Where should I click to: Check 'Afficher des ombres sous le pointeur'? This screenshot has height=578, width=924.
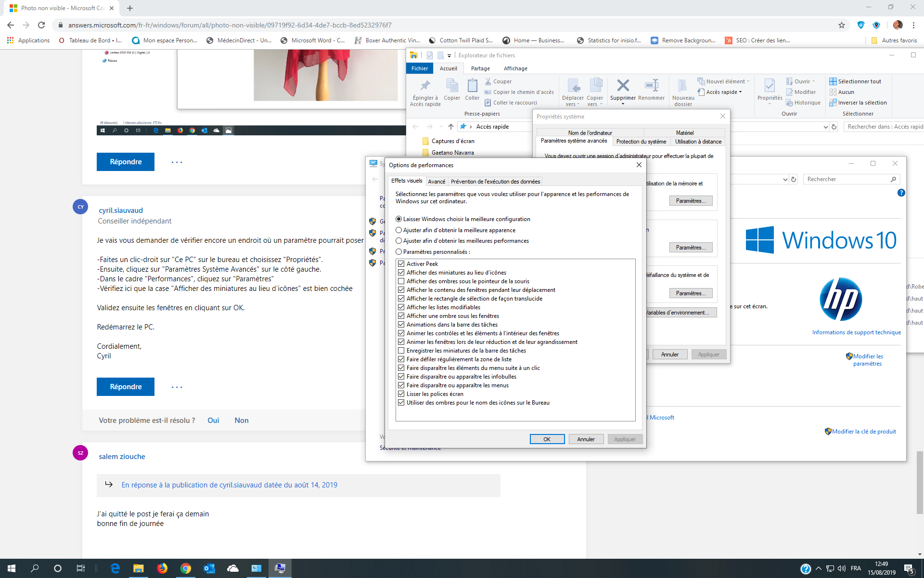click(x=401, y=281)
